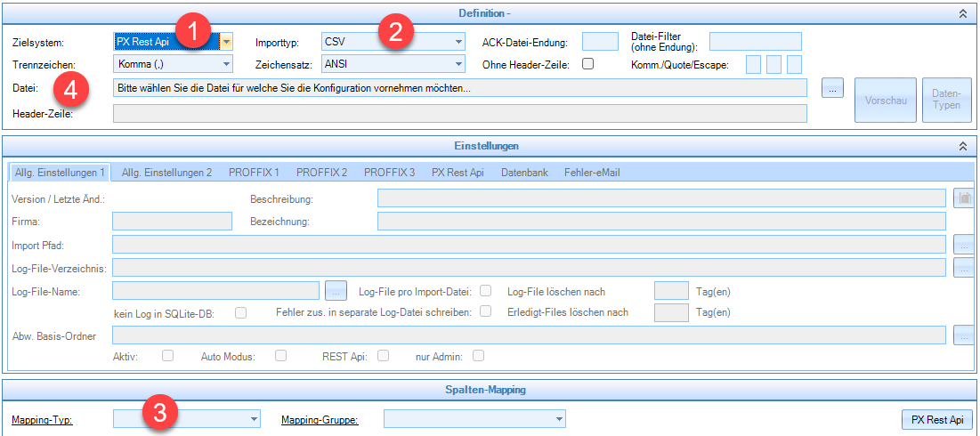This screenshot has height=436, width=980.
Task: Switch to the PROFFIX 1 tab
Action: pyautogui.click(x=254, y=172)
